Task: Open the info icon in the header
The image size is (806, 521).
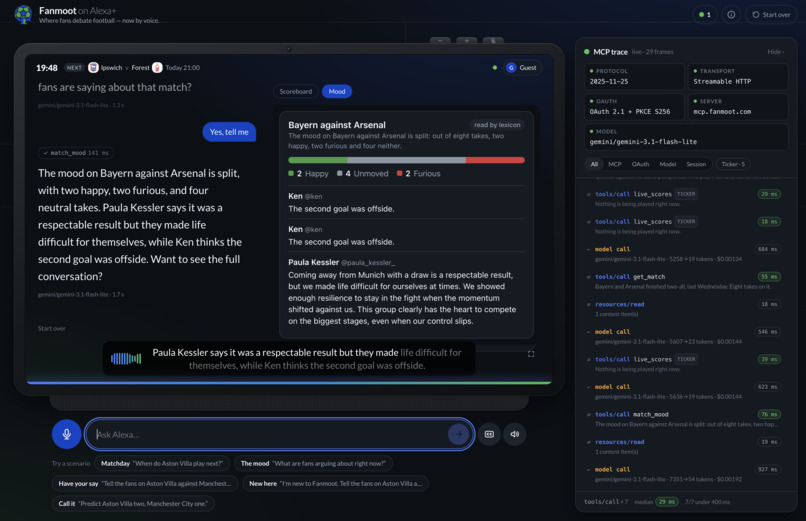Action: [731, 15]
